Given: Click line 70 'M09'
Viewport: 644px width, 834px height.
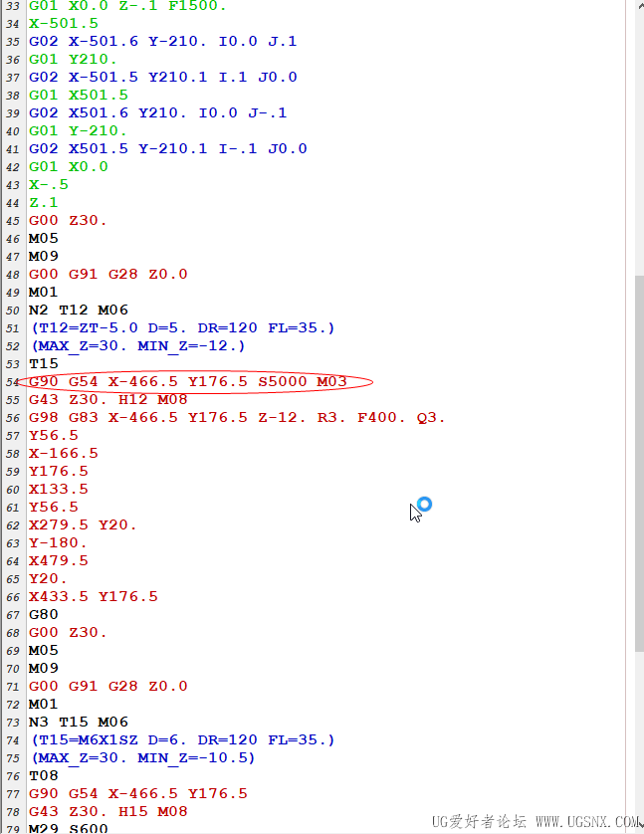Looking at the screenshot, I should 43,669.
